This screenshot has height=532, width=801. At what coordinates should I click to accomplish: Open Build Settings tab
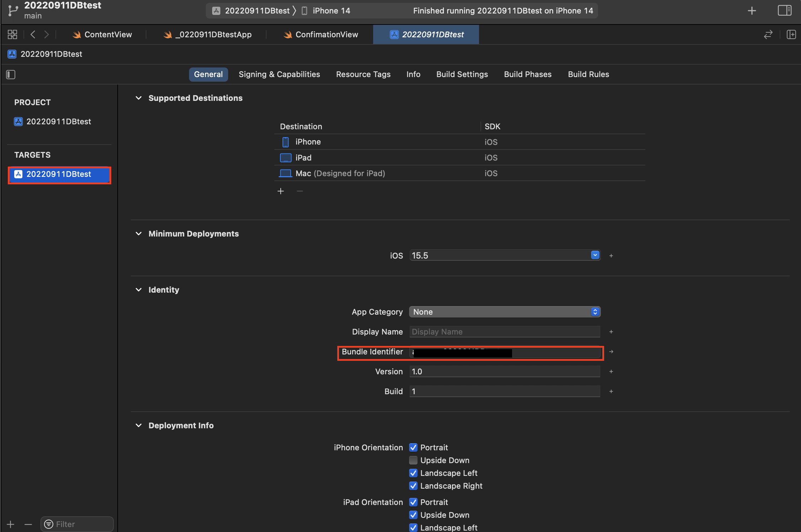pos(462,74)
